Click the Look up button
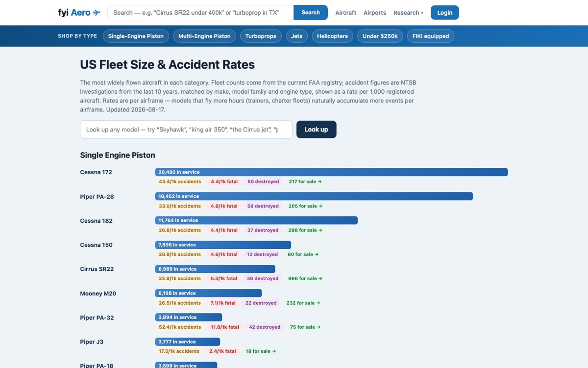The image size is (588, 368). (317, 130)
